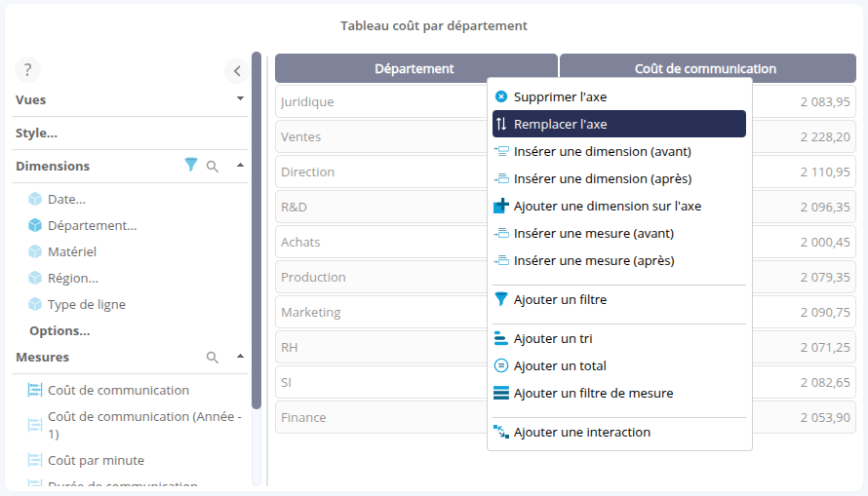Click the measure icon beside Coût par minute

pos(35,460)
